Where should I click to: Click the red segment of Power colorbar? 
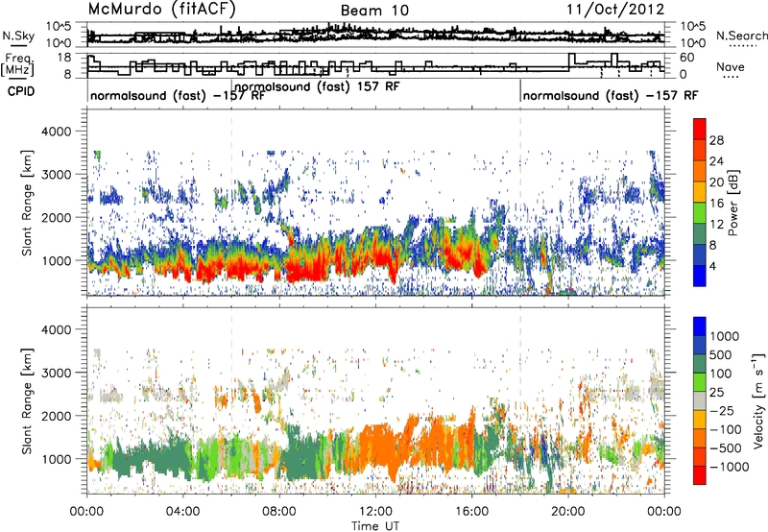pos(700,129)
